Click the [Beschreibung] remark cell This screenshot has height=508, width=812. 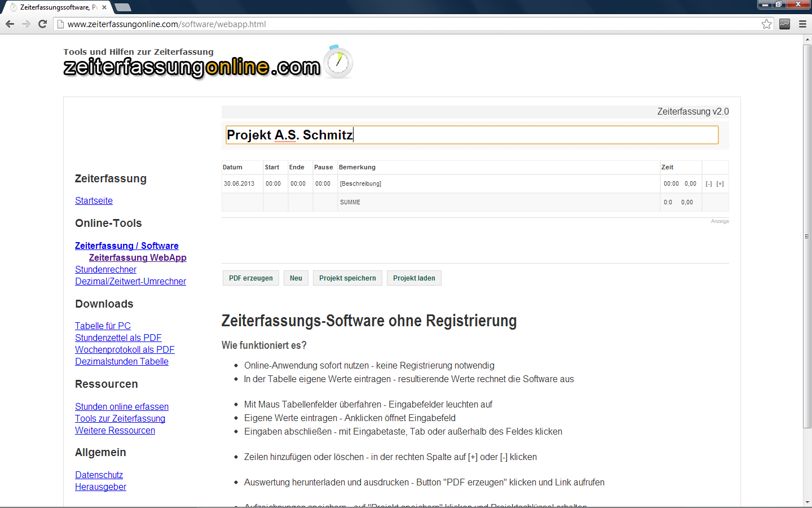tap(498, 183)
